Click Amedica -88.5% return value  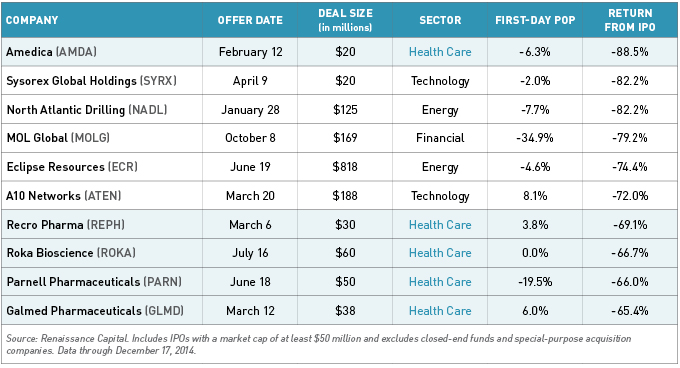pos(630,52)
